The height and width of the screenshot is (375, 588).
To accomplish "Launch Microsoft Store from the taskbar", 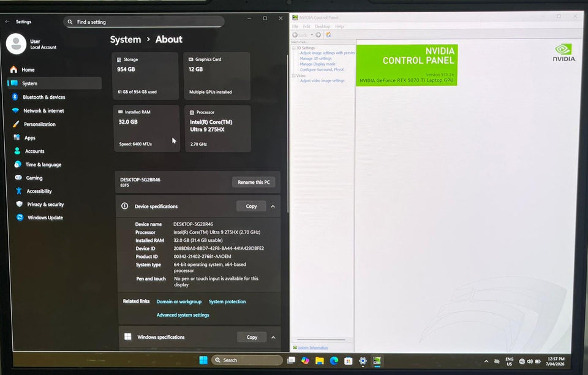I will click(x=348, y=361).
